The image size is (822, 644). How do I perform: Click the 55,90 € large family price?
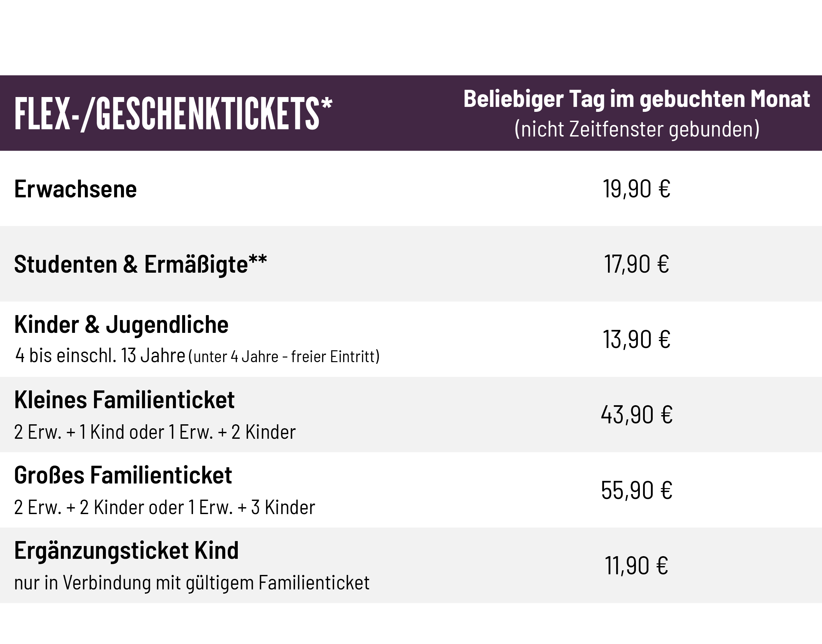637,490
